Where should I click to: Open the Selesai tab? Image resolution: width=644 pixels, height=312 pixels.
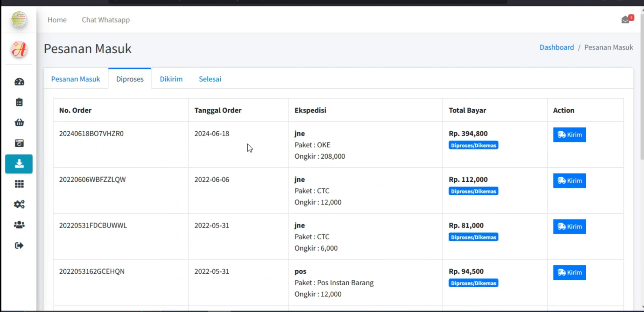[x=210, y=79]
